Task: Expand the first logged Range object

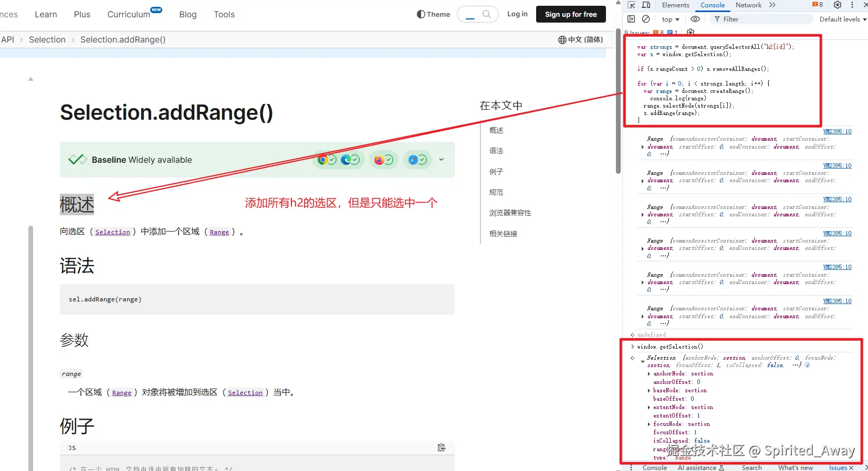Action: 643,147
